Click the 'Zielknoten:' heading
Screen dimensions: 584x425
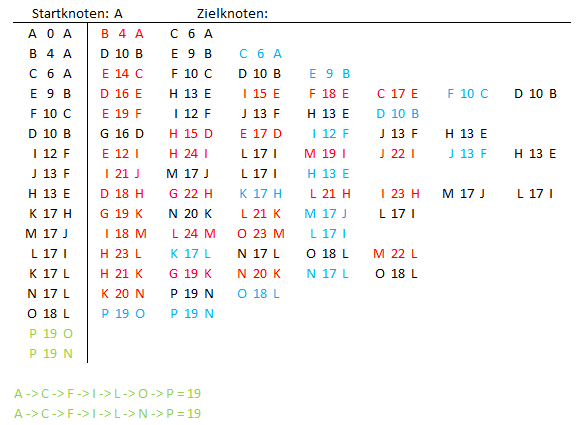pos(232,14)
